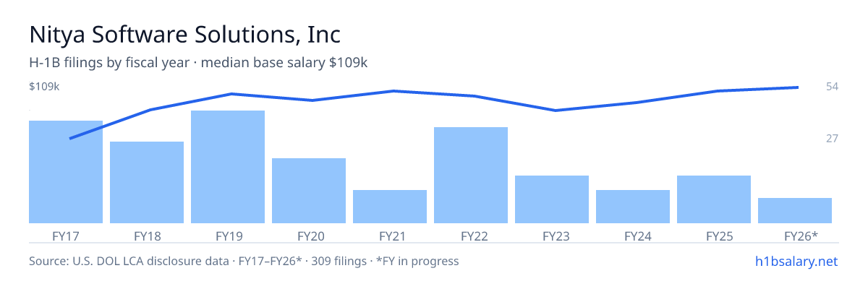Click the FY17 filings bar
Screen dimensions: 868x289
66,172
